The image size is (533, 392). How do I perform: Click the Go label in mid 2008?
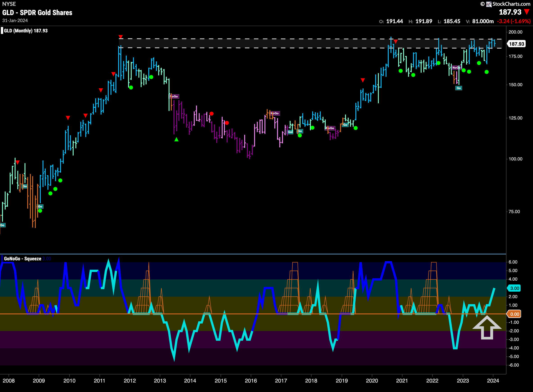click(x=25, y=186)
